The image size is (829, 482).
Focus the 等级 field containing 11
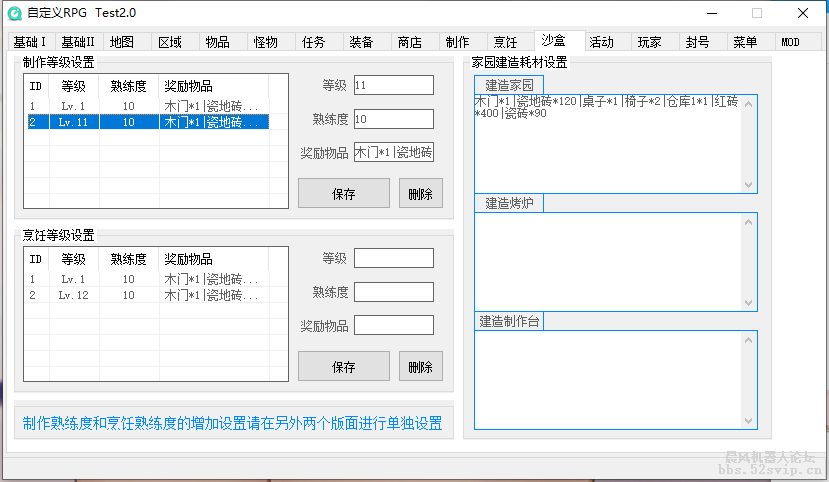pos(393,86)
